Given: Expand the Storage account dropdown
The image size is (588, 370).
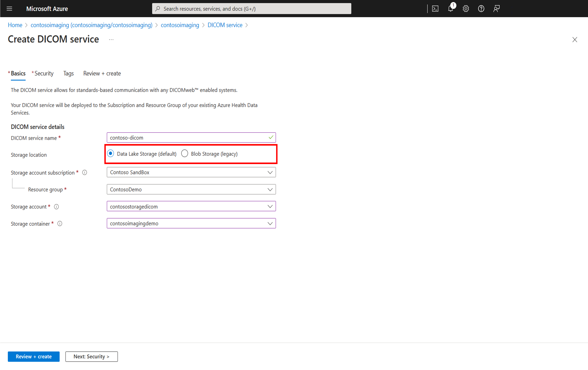Looking at the screenshot, I should coord(191,206).
